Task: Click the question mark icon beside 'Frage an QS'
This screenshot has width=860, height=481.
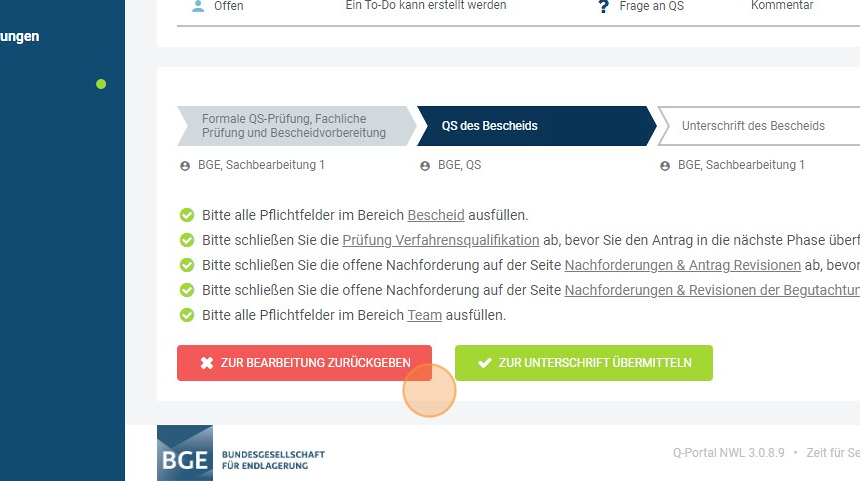Action: [x=603, y=6]
